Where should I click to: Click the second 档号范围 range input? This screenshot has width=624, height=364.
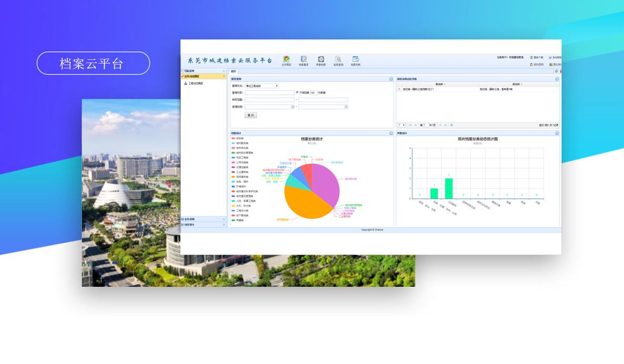(323, 100)
